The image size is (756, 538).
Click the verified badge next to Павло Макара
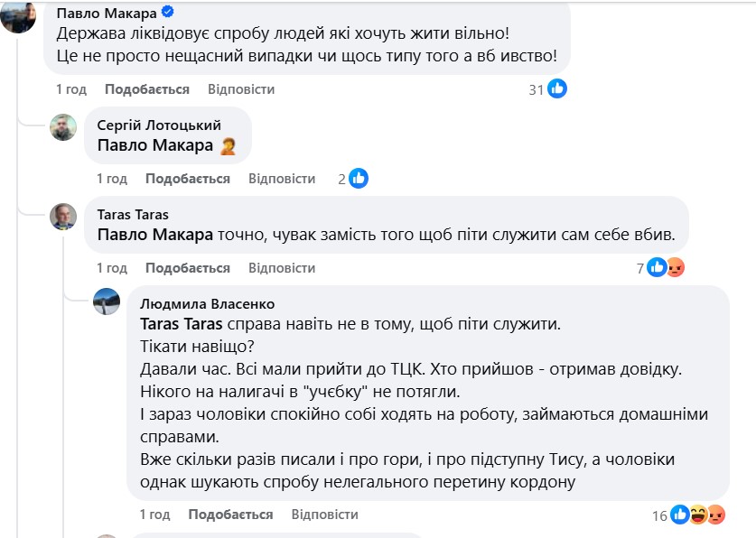tap(168, 13)
